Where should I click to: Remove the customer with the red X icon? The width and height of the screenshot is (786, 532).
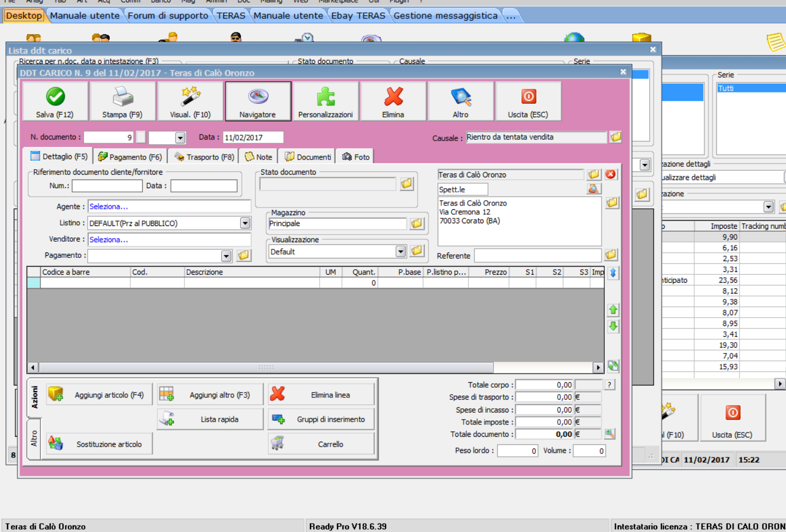pyautogui.click(x=611, y=175)
